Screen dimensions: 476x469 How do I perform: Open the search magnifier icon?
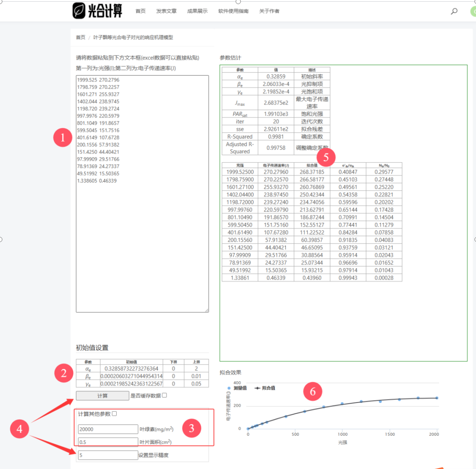click(454, 12)
